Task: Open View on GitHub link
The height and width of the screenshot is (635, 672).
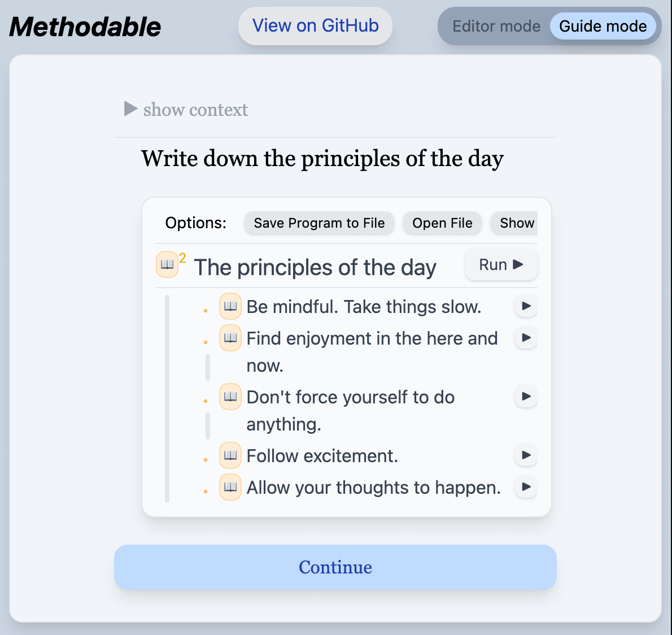Action: coord(315,26)
